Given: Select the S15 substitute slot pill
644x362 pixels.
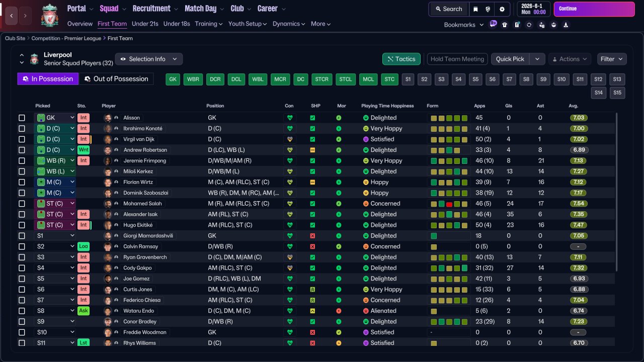Looking at the screenshot, I should (618, 93).
